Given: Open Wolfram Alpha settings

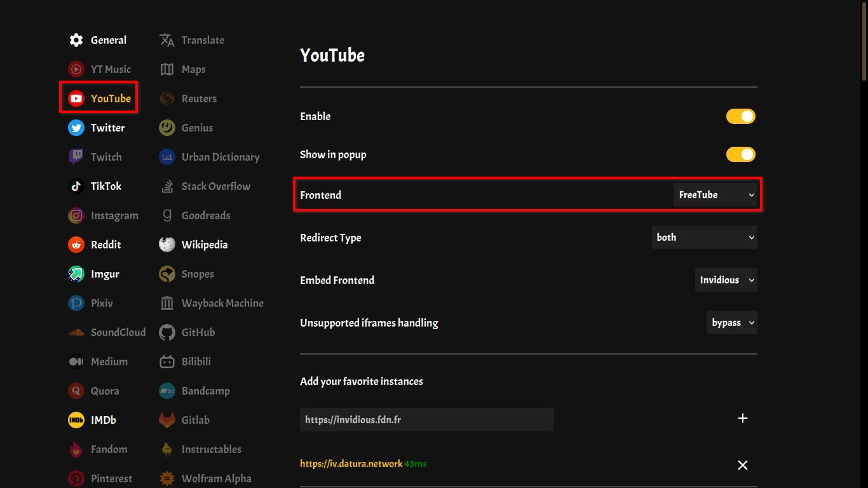Looking at the screenshot, I should [205, 478].
